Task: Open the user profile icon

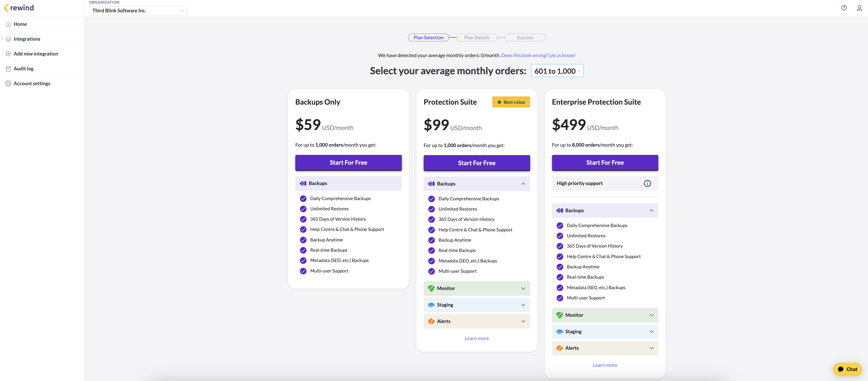Action: (859, 8)
